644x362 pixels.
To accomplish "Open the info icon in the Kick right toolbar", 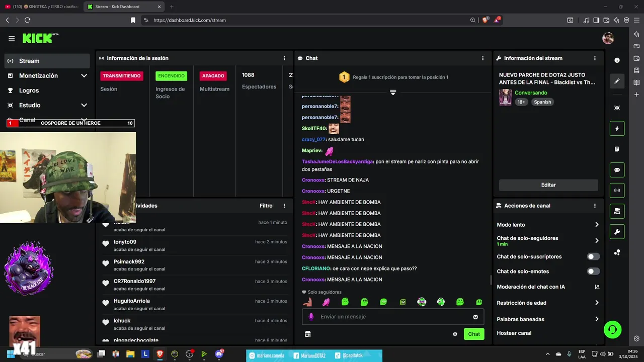I will coord(617,60).
